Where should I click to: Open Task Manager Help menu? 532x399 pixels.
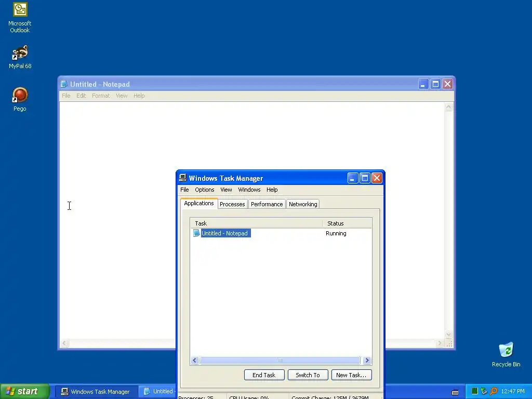tap(272, 190)
